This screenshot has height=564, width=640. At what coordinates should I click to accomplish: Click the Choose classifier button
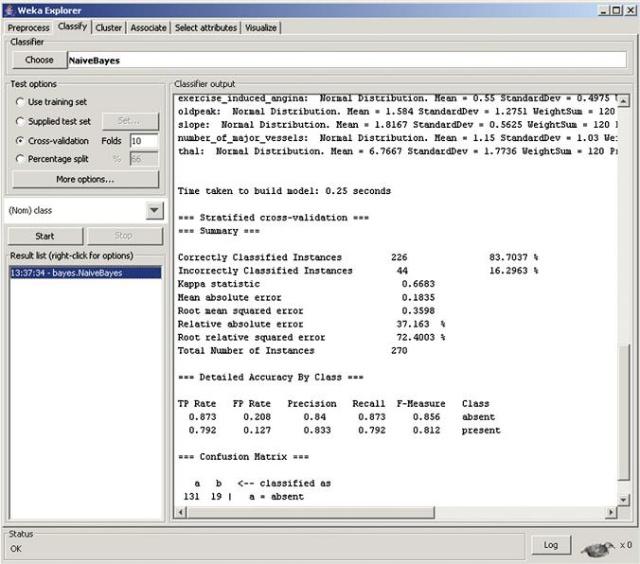[39, 60]
